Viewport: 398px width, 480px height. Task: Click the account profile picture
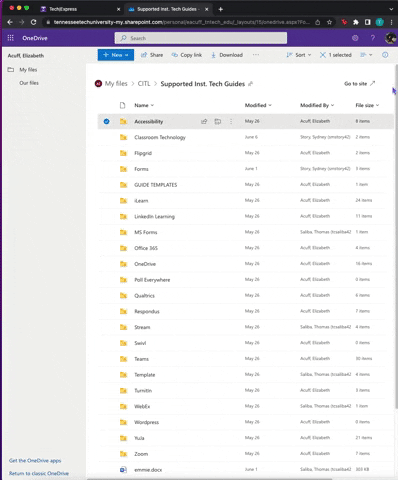coord(390,38)
